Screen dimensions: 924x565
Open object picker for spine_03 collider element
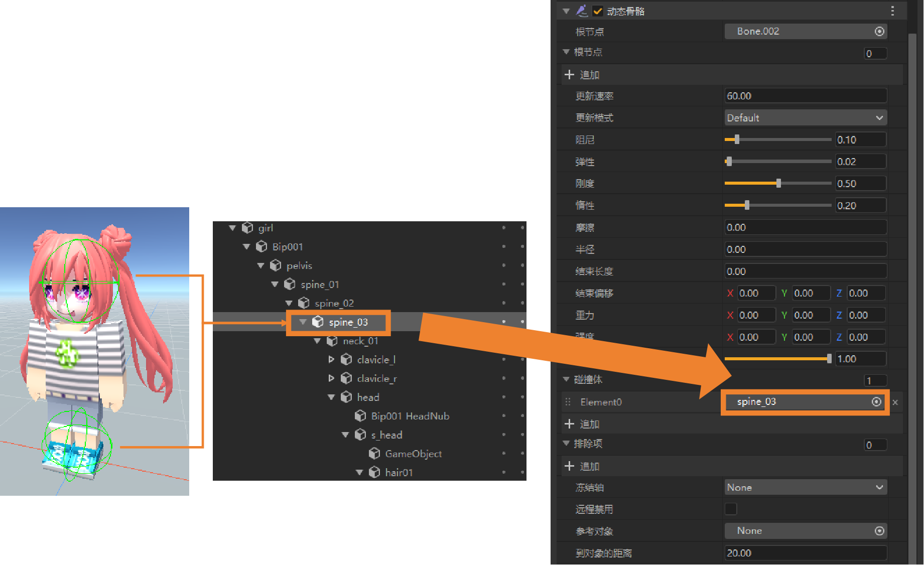(x=876, y=402)
